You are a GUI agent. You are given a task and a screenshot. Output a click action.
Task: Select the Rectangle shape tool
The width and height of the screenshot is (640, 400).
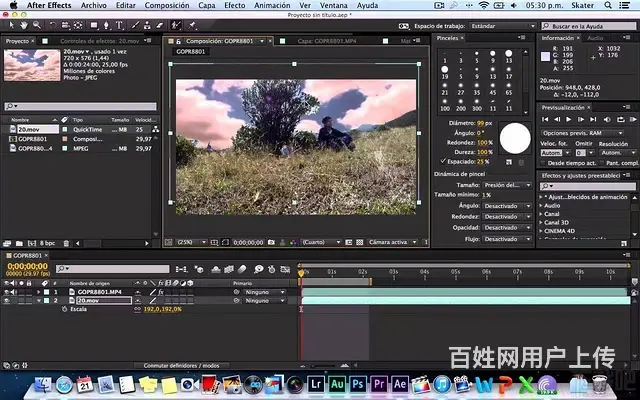(94, 25)
